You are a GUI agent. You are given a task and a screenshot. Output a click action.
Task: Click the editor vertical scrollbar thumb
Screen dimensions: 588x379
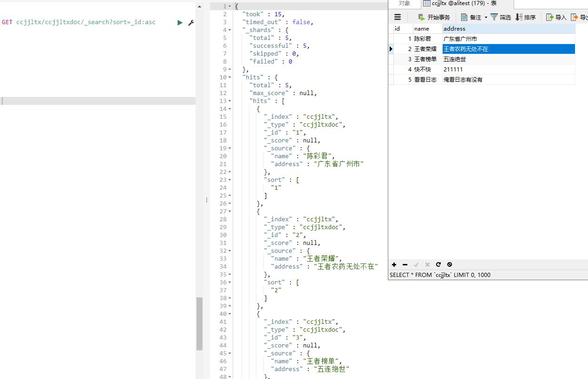coord(199,323)
